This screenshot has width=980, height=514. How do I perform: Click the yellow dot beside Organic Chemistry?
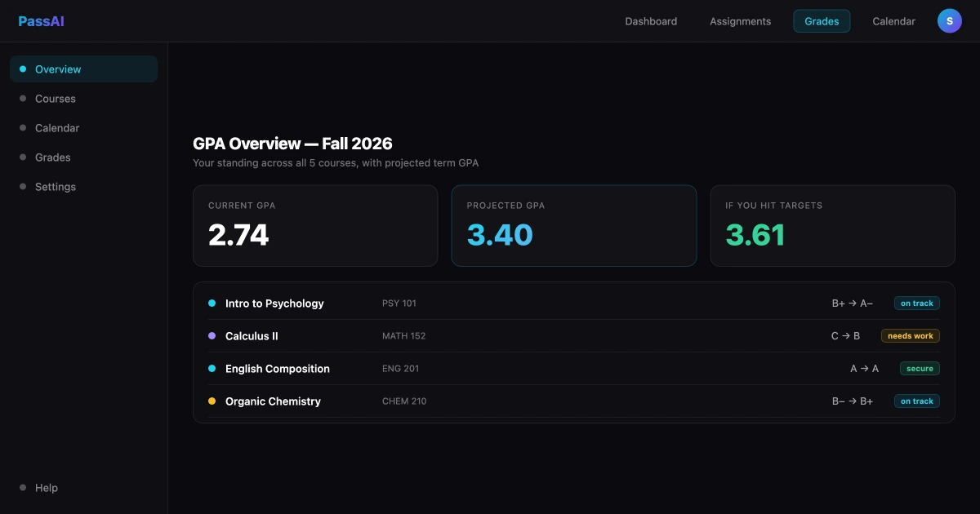pos(212,401)
